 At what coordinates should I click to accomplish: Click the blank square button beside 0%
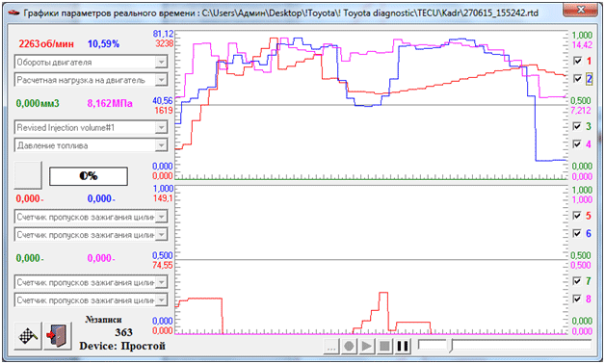[x=28, y=175]
